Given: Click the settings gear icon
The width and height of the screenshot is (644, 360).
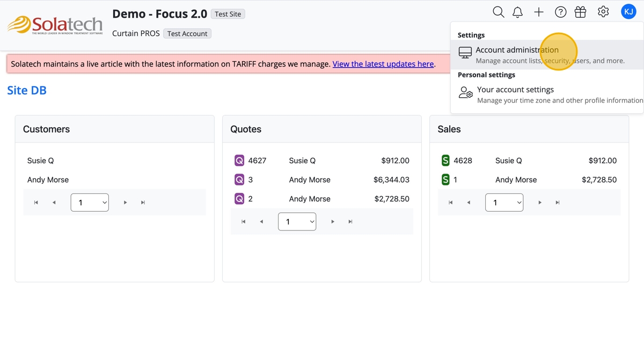Looking at the screenshot, I should point(603,12).
